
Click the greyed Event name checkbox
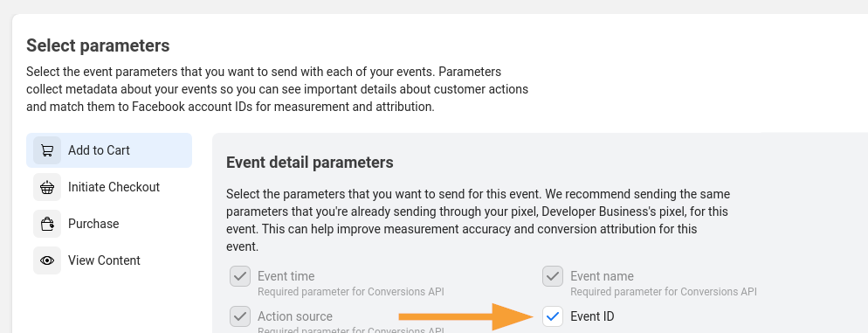click(553, 276)
